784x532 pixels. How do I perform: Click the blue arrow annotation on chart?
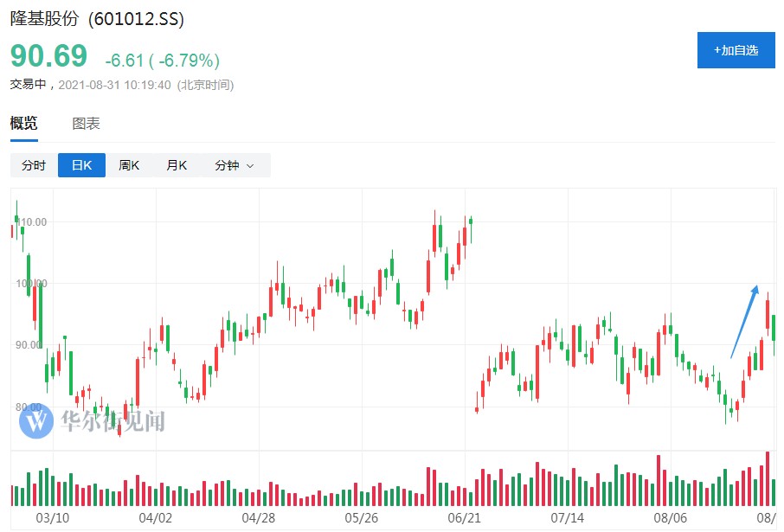[744, 322]
